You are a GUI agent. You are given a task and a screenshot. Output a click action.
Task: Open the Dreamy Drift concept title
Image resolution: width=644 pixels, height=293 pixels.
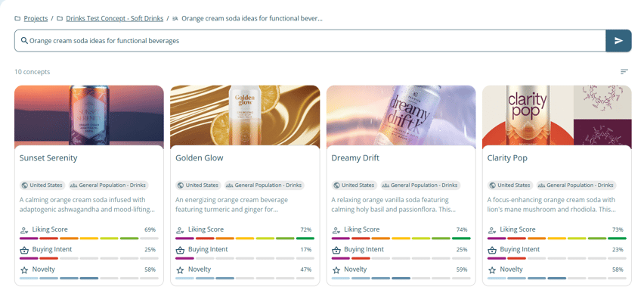(356, 158)
